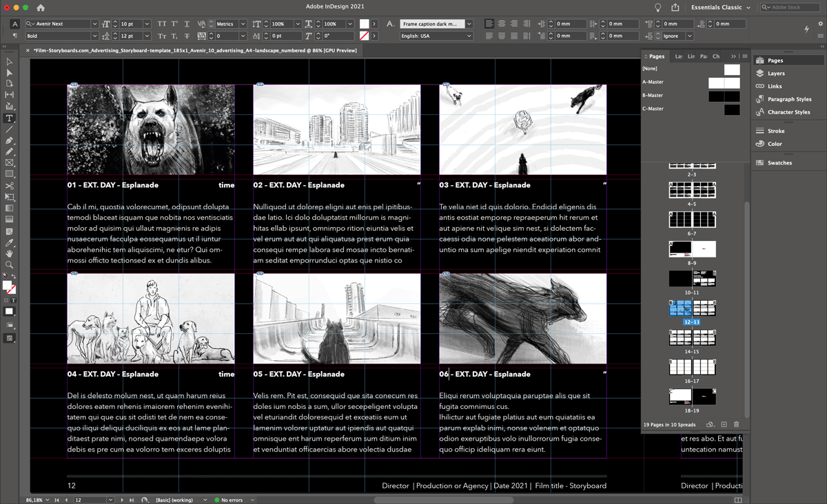The width and height of the screenshot is (827, 504).
Task: Select the Zoom tool magnifier
Action: tap(10, 265)
